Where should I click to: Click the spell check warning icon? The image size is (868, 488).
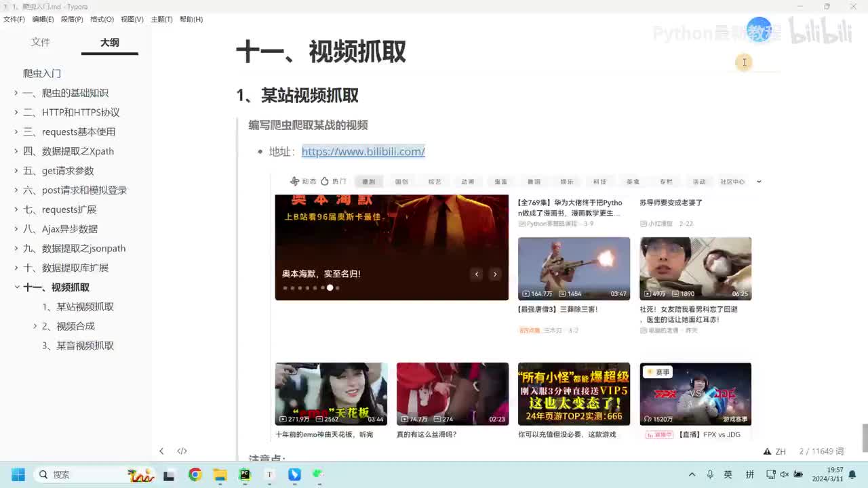point(767,451)
